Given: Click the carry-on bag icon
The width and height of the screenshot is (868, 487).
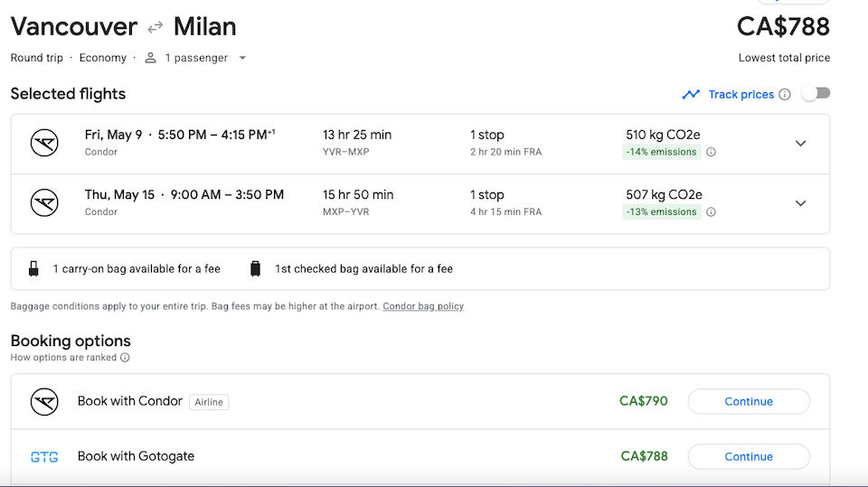Looking at the screenshot, I should pos(33,269).
